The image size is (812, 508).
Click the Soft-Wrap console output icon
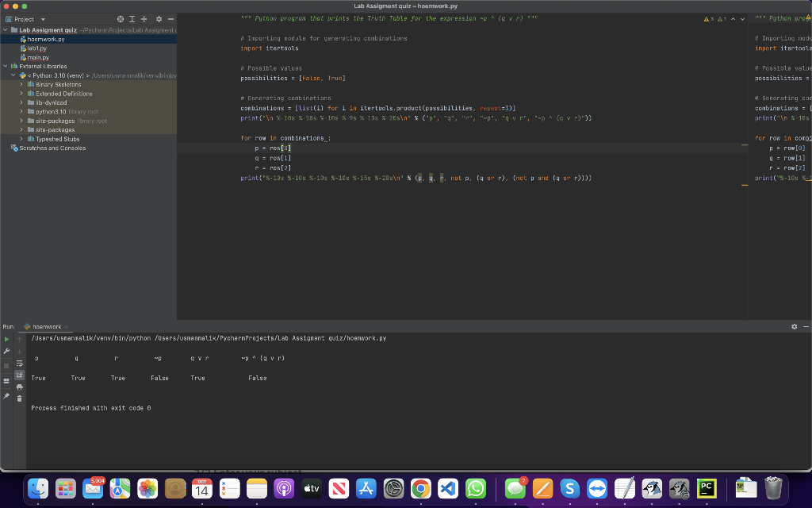(x=19, y=364)
